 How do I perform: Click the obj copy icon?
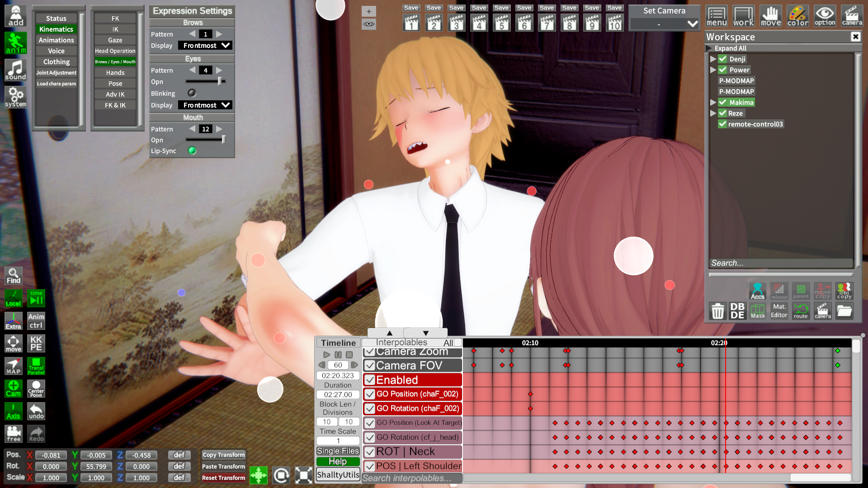tap(844, 291)
